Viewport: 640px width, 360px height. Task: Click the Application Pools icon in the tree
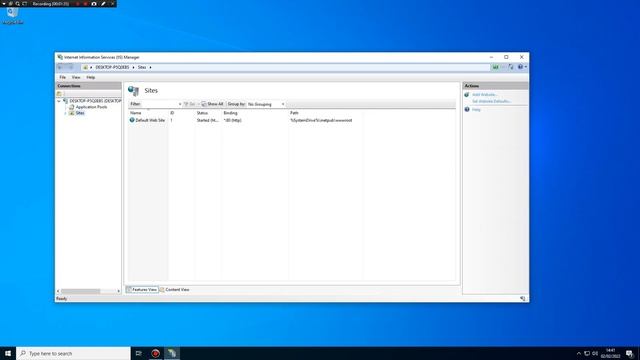click(71, 107)
